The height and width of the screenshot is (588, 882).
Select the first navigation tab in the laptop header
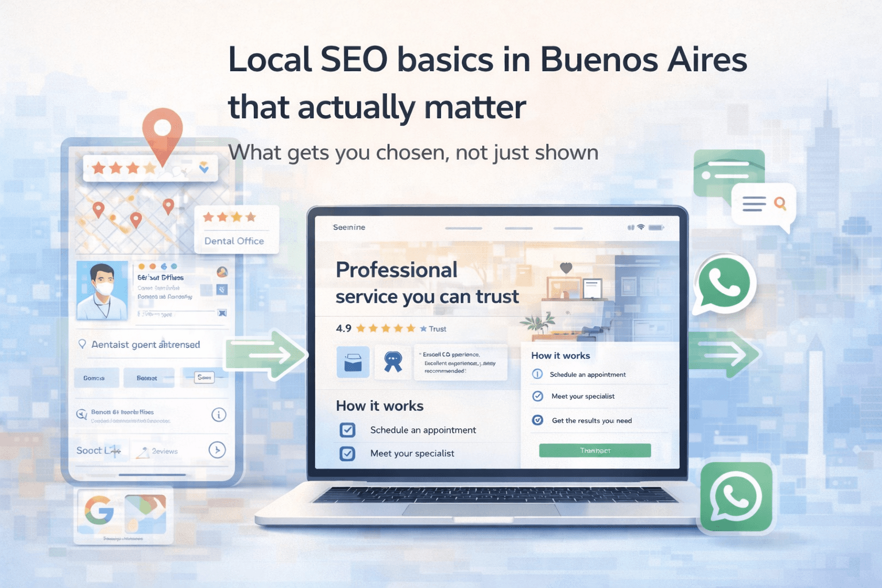[x=463, y=228]
